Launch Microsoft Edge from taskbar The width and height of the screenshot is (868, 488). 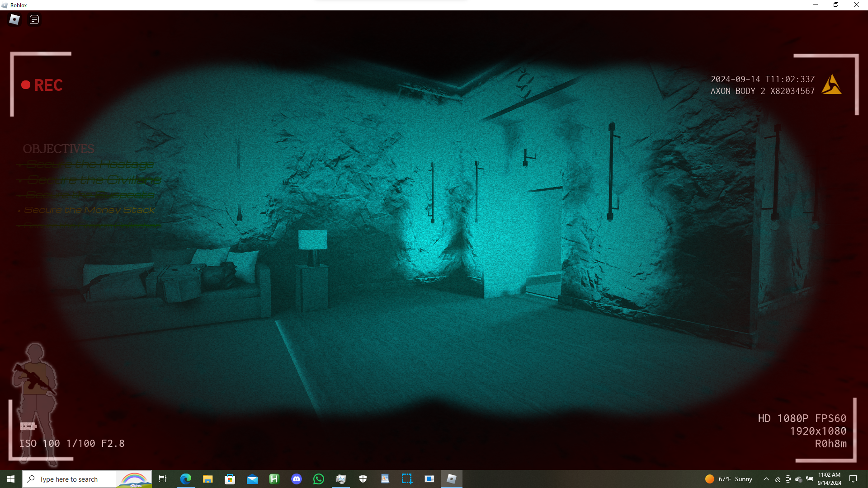tap(185, 479)
